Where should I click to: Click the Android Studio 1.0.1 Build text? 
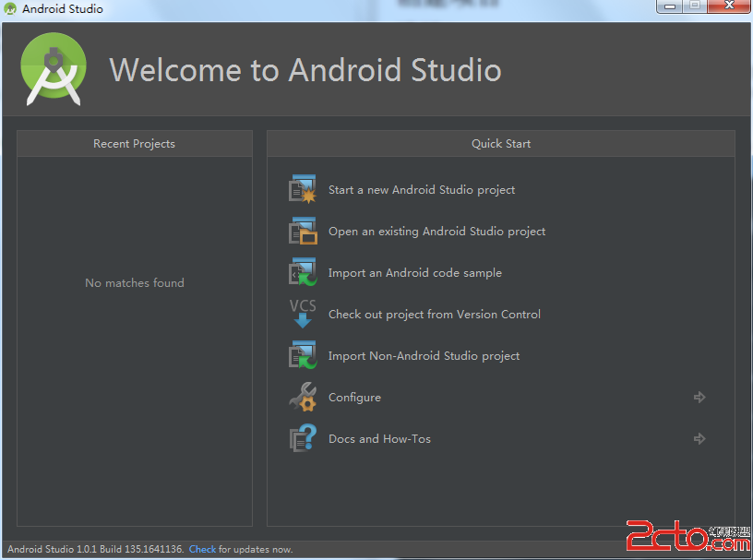coord(95,549)
